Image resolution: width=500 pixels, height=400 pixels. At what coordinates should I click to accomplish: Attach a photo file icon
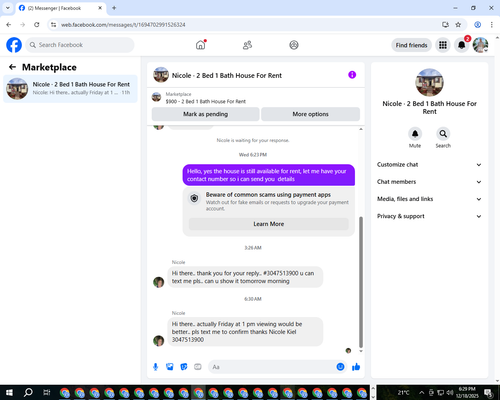tap(170, 367)
